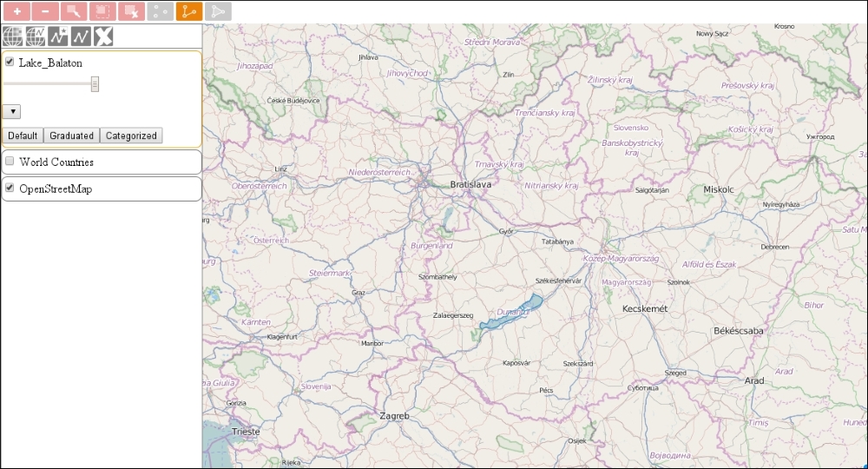Click the Szolnok label on the map

[x=679, y=282]
